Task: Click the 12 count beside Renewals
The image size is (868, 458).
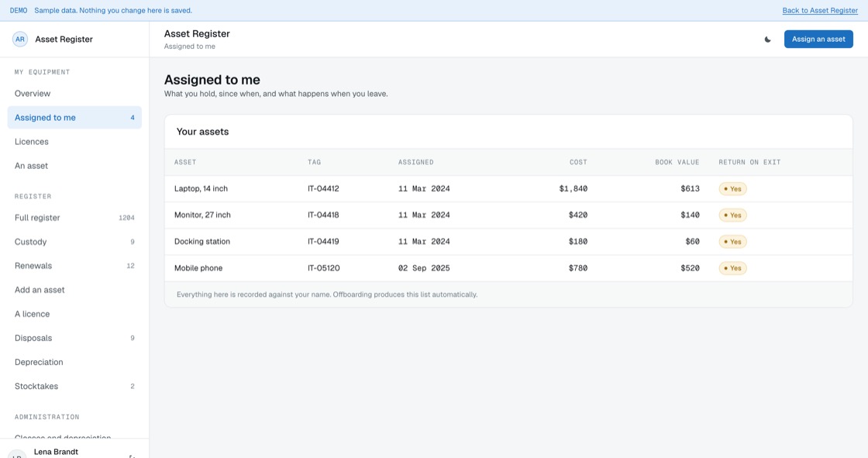Action: [x=130, y=266]
